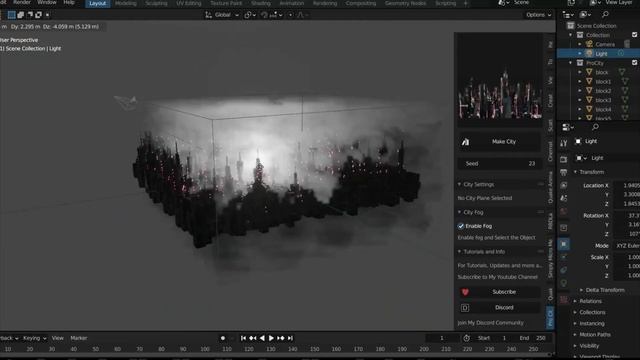Jump to previous keyframe
This screenshot has width=640, height=360.
[x=253, y=338]
